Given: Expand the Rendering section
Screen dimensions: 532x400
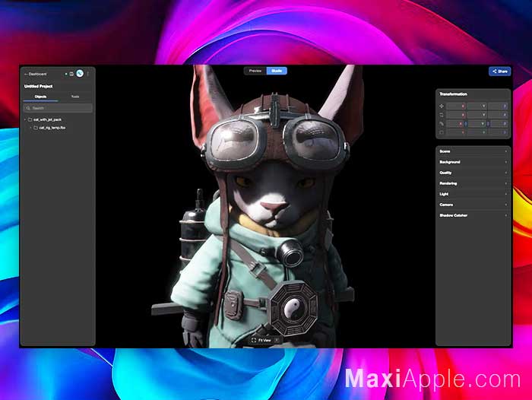Looking at the screenshot, I should coord(473,183).
